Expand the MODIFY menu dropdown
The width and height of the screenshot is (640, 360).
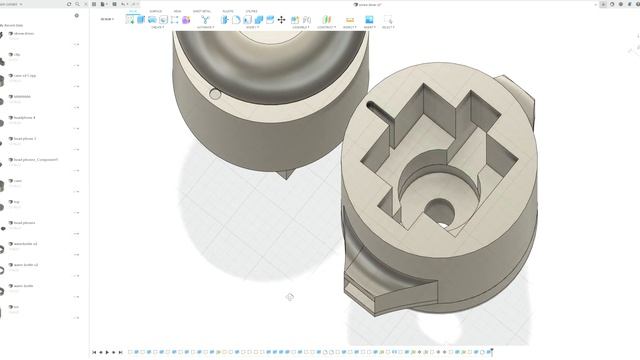tap(252, 27)
